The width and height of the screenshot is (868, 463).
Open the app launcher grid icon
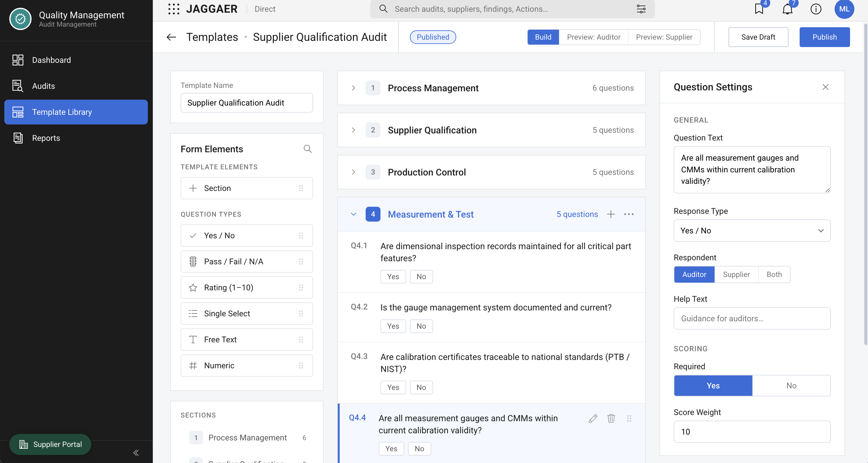pyautogui.click(x=174, y=9)
